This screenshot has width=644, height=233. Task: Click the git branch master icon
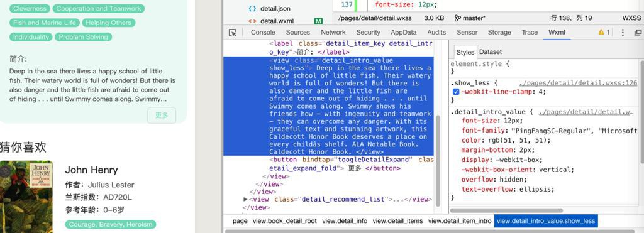[457, 18]
